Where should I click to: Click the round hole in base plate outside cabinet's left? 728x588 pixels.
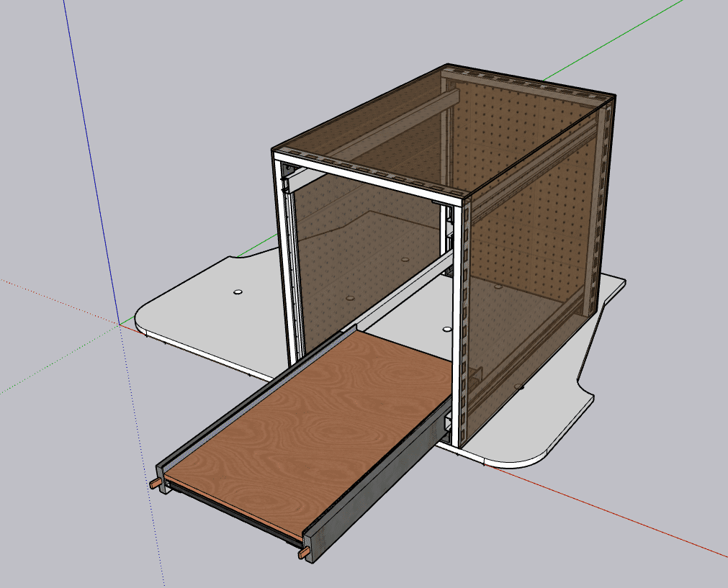tap(238, 292)
